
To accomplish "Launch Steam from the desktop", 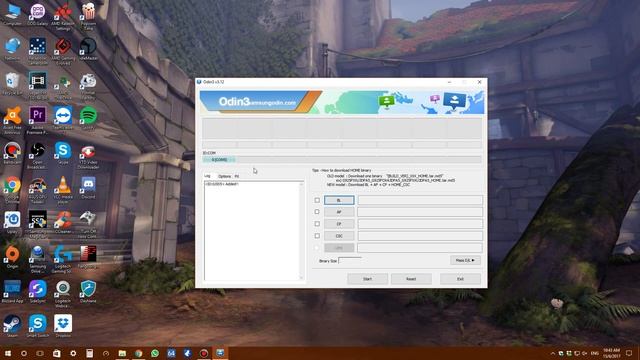I will [x=12, y=327].
